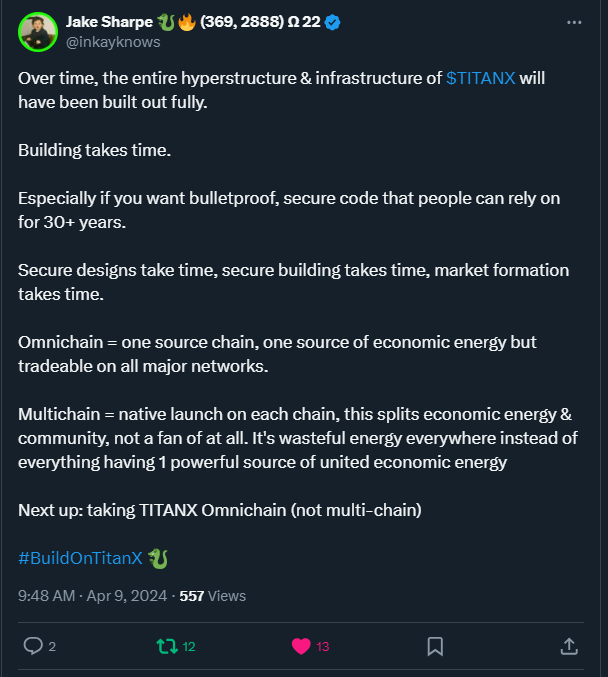Screen dimensions: 608x677
Task: Click the blue verified badge
Action: [x=333, y=23]
